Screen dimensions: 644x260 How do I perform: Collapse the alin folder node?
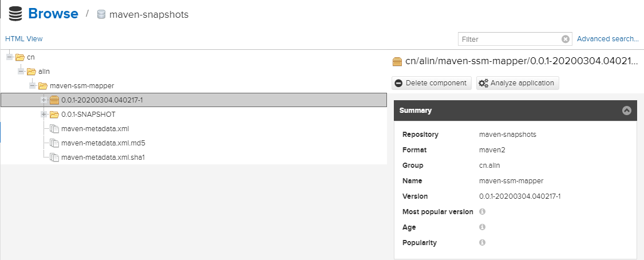point(21,72)
